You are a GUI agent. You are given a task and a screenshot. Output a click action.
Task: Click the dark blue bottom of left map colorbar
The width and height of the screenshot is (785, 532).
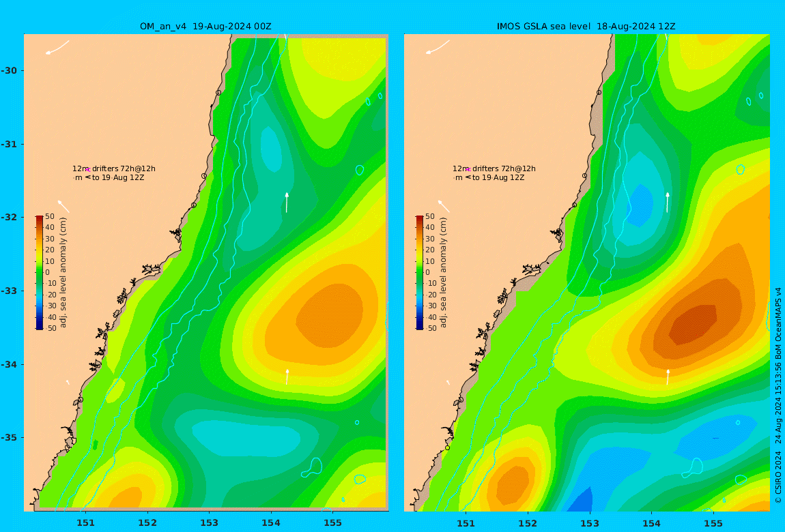pyautogui.click(x=39, y=327)
